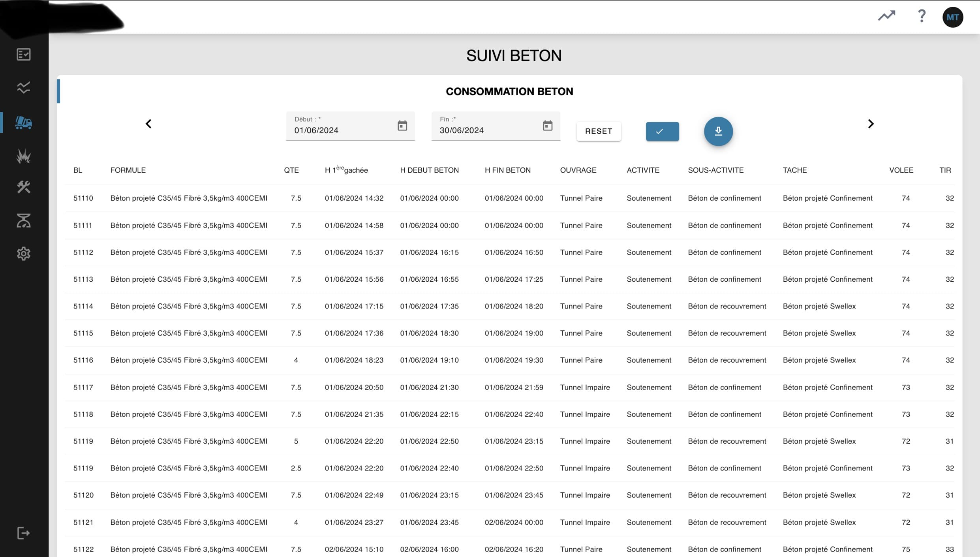Open the explosion blast sidebar icon
The image size is (980, 557).
coord(24,156)
